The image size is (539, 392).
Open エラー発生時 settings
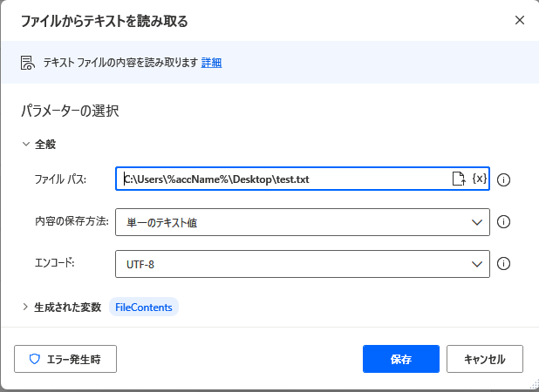pos(65,359)
